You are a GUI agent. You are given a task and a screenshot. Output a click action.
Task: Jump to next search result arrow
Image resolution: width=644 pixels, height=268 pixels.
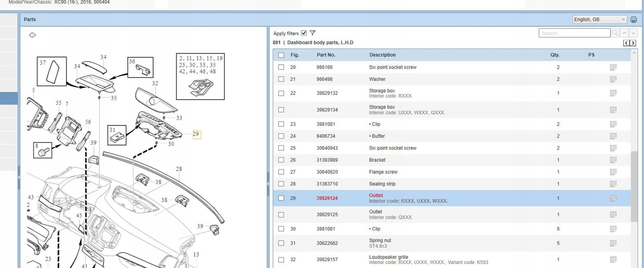pyautogui.click(x=633, y=33)
